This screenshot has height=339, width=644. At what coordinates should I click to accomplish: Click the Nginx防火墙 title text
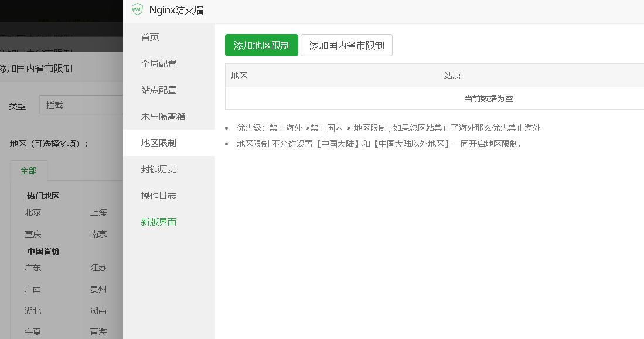point(176,11)
